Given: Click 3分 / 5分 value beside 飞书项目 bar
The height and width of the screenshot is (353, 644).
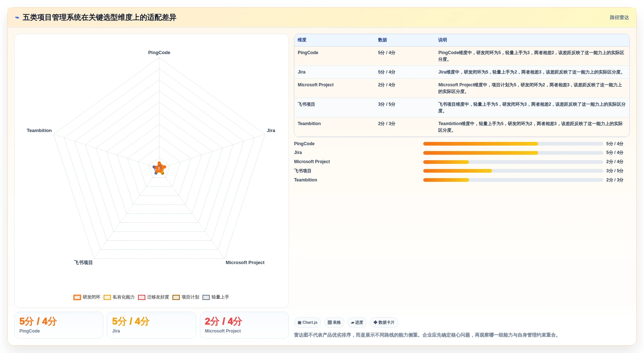Looking at the screenshot, I should (x=615, y=171).
